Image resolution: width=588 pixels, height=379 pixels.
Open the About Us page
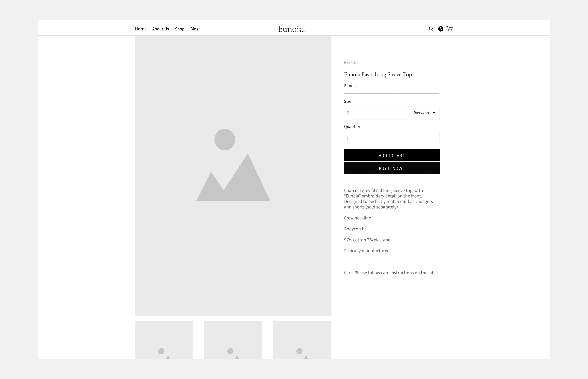coord(160,29)
